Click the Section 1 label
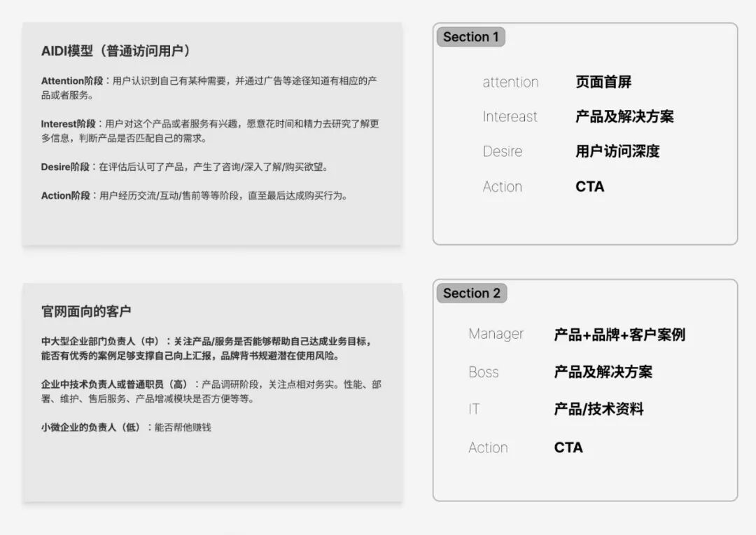This screenshot has height=535, width=756. [x=470, y=37]
